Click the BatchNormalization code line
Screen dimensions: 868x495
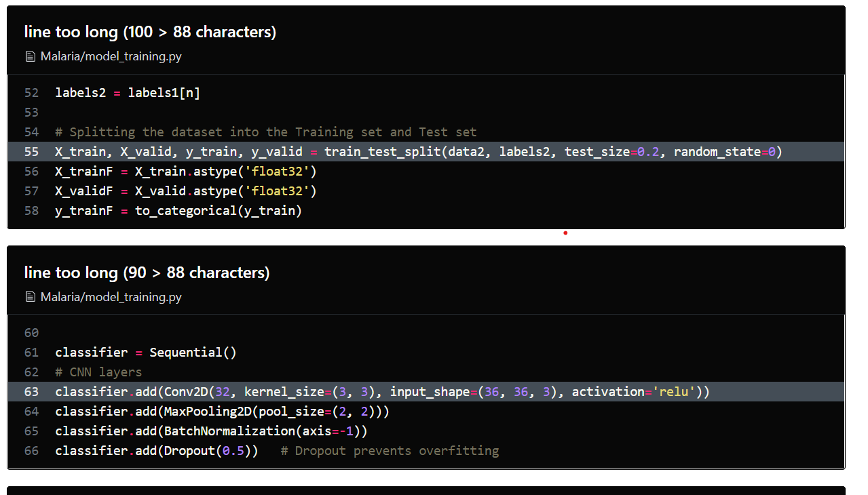(212, 431)
